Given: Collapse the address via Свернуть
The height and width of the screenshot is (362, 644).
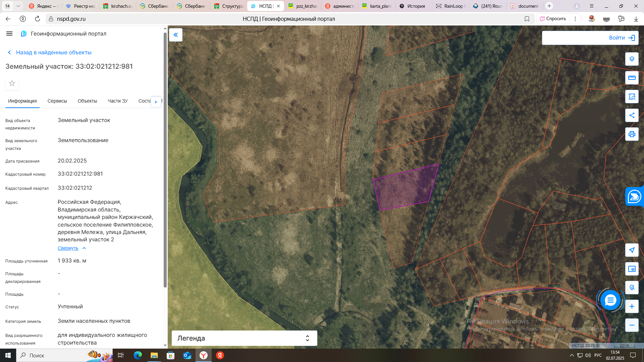Looking at the screenshot, I should pos(68,248).
